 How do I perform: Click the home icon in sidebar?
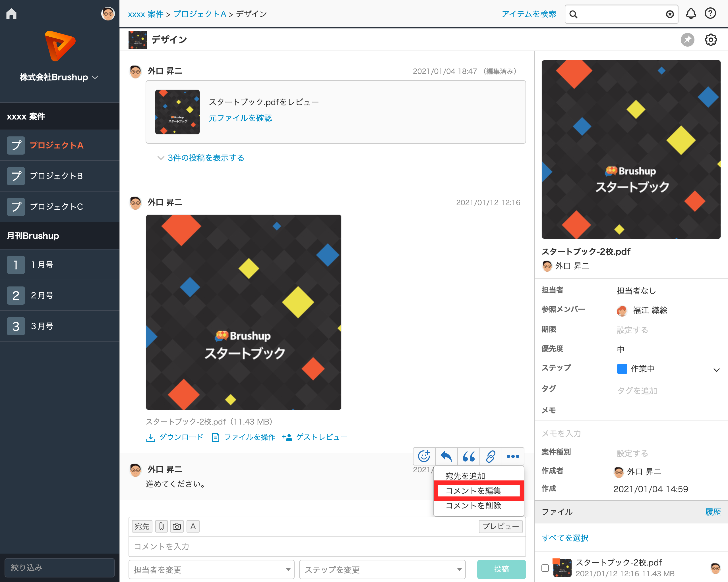click(11, 14)
